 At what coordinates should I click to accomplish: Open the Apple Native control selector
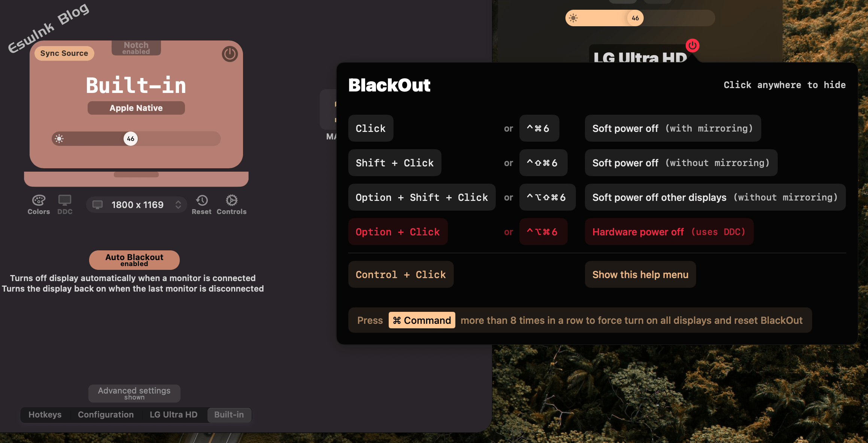point(136,108)
